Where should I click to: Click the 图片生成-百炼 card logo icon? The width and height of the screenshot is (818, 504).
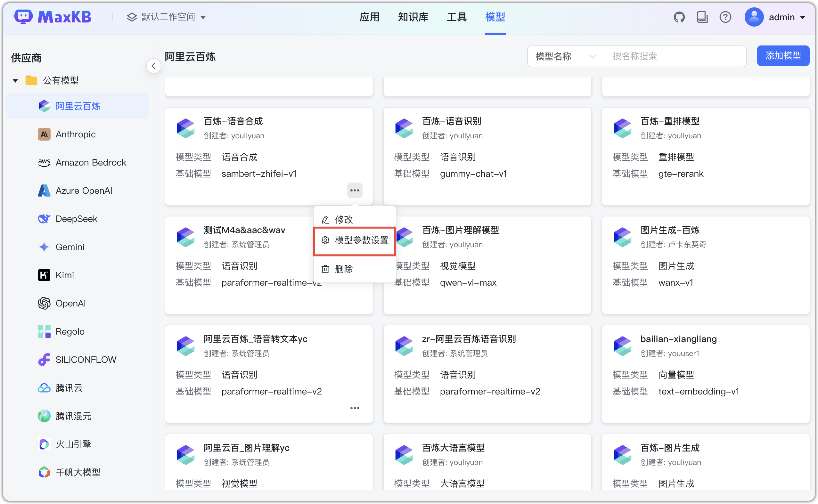tap(622, 237)
